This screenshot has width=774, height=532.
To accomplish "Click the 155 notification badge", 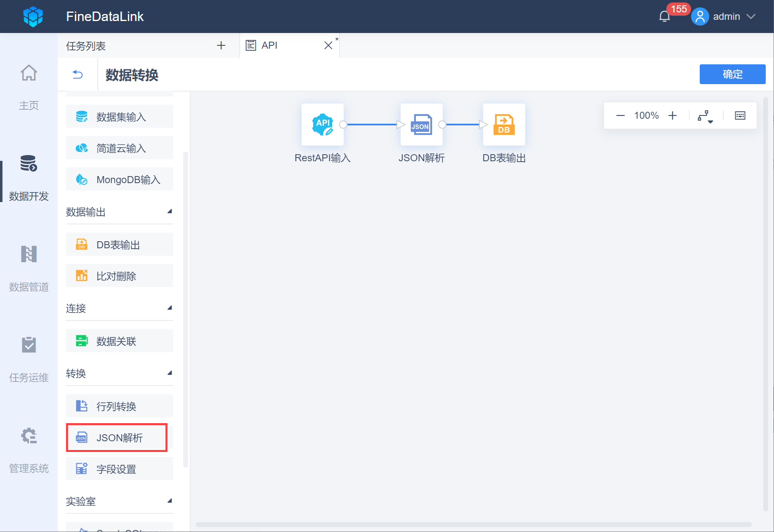I will [679, 9].
